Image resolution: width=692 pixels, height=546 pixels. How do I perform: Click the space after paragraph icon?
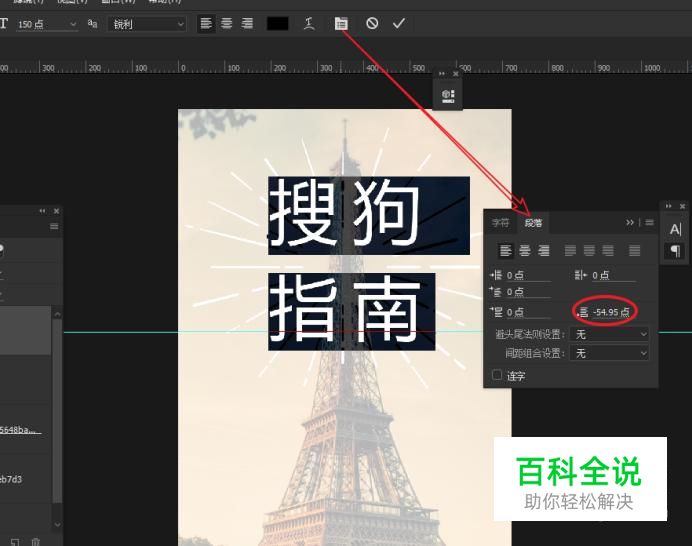coord(583,313)
